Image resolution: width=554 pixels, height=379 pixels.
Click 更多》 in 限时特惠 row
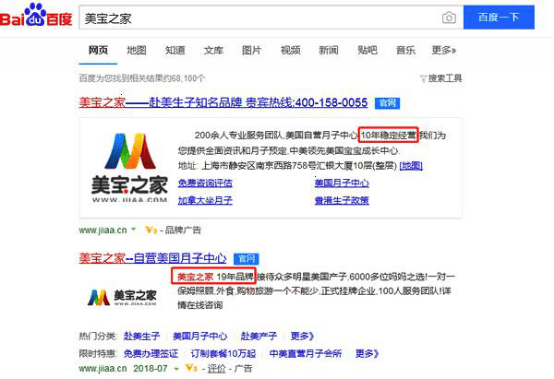pos(367,354)
